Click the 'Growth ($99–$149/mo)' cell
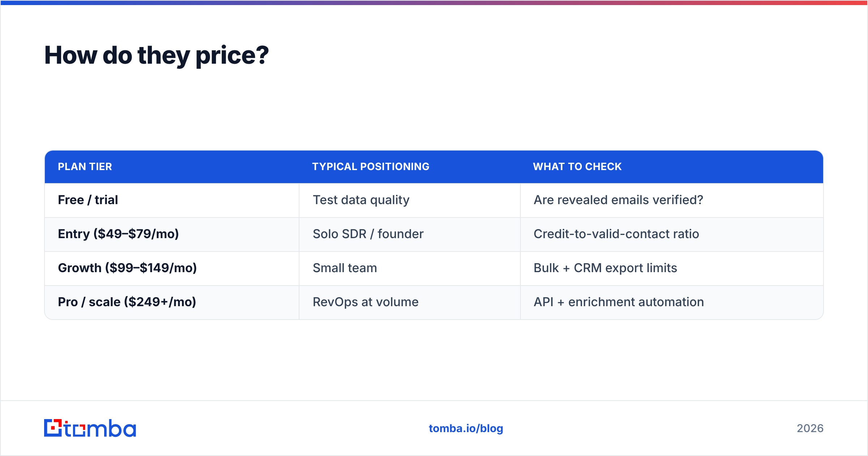Image resolution: width=868 pixels, height=456 pixels. [172, 268]
